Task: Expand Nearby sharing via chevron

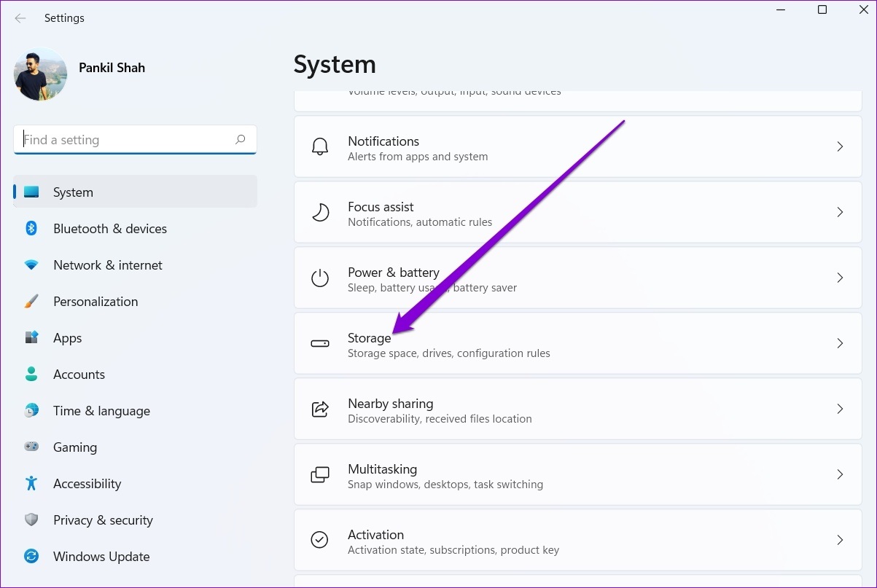Action: [840, 409]
